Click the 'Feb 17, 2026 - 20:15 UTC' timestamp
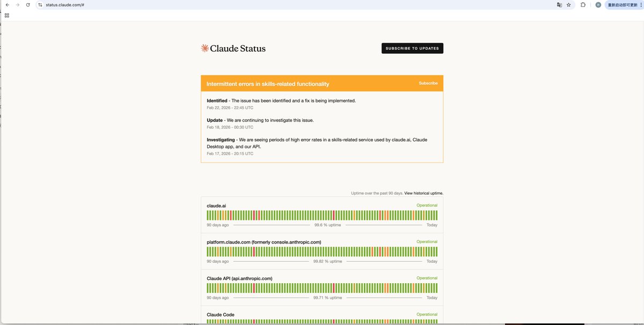Viewport: 644px width, 325px height. click(x=230, y=153)
